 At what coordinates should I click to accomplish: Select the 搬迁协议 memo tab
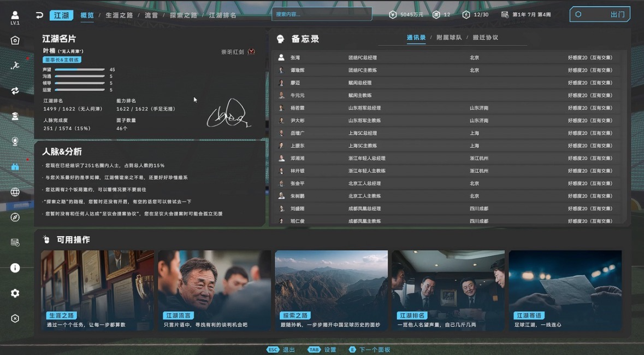click(x=485, y=38)
